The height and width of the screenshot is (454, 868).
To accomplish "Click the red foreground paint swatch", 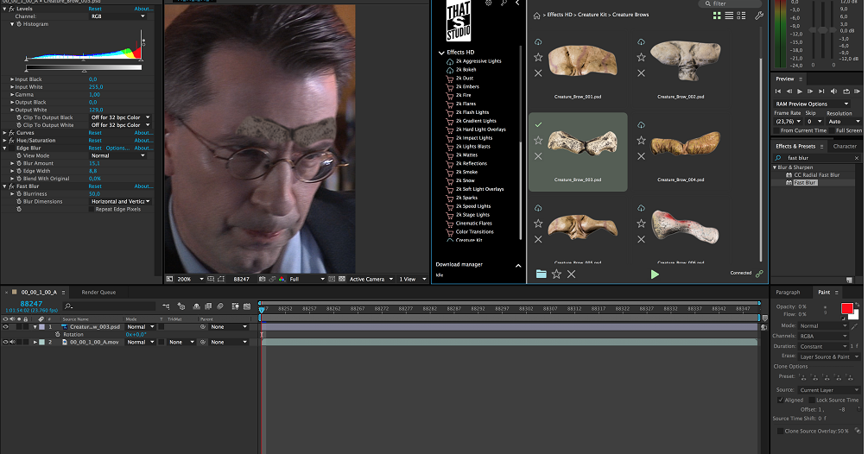I will [847, 309].
